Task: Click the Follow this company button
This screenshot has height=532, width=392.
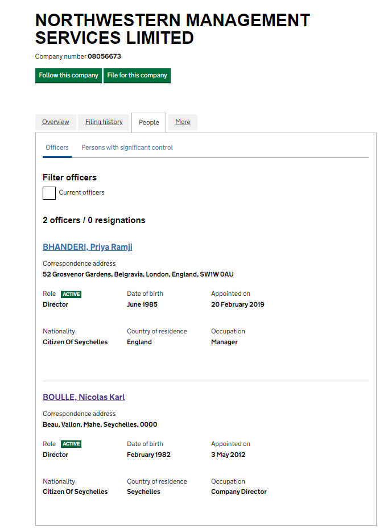Action: click(68, 76)
